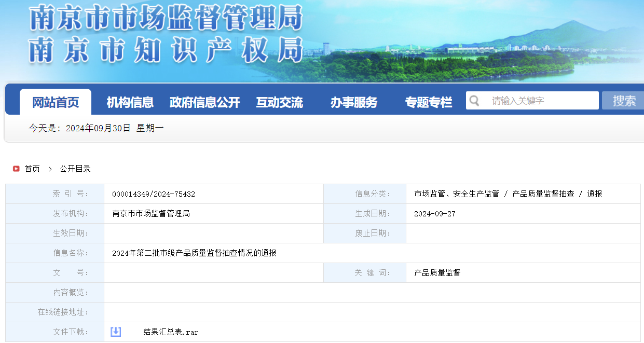
Task: Click the 南京市知识产权局 banner title
Action: (166, 50)
